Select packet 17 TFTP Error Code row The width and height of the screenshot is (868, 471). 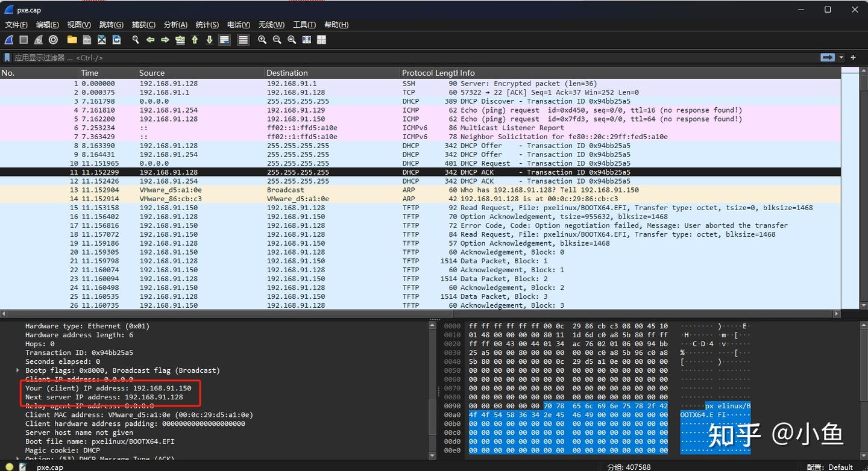(420, 225)
